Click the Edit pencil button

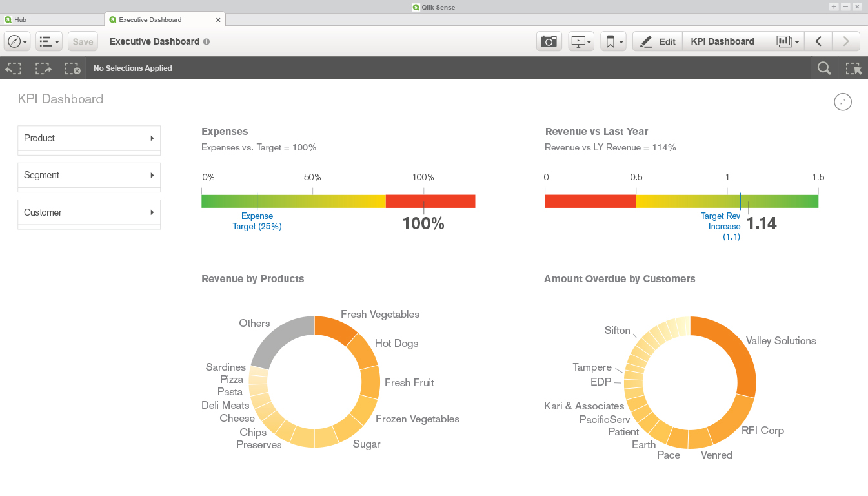tap(658, 41)
